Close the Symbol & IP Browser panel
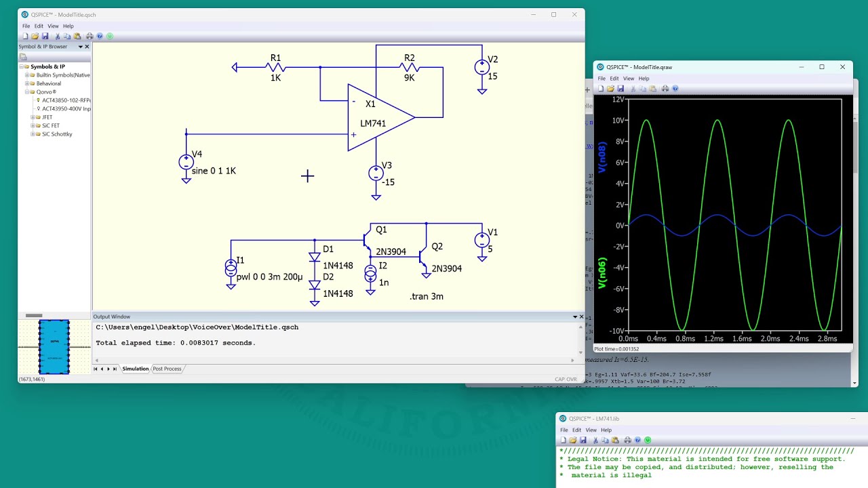The width and height of the screenshot is (868, 488). [87, 47]
